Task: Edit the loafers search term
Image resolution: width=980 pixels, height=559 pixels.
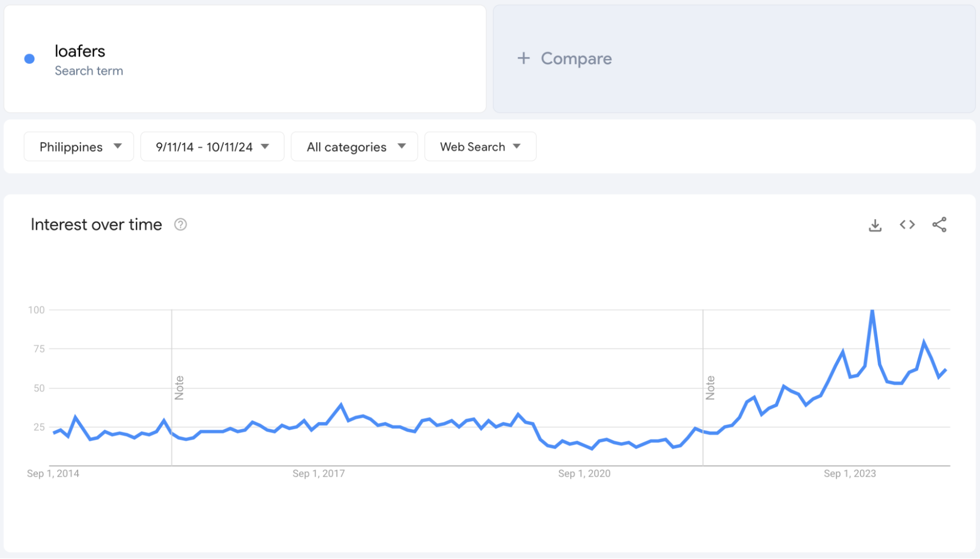Action: click(80, 51)
